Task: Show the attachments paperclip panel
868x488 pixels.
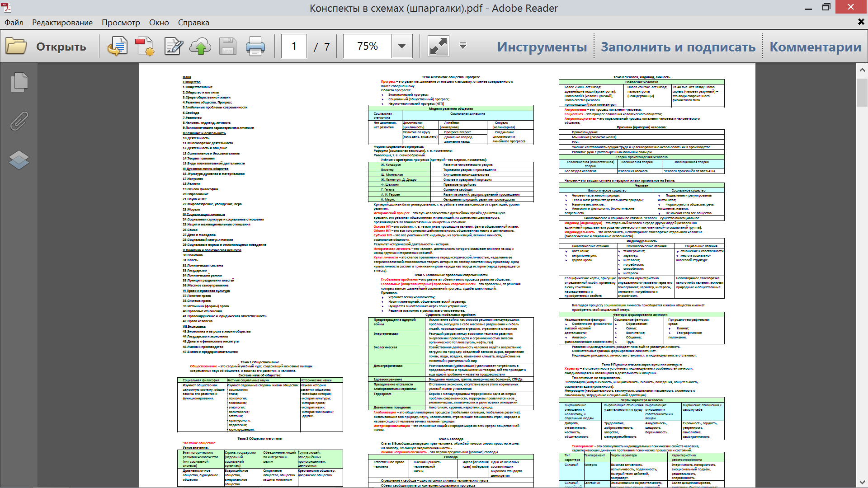Action: (19, 121)
